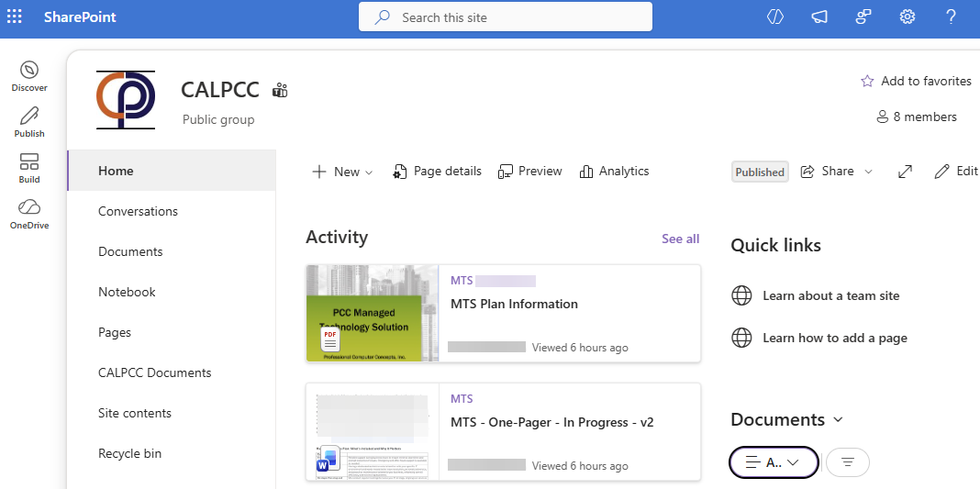The height and width of the screenshot is (489, 980).
Task: Click MTS link above MTS Plan Information
Action: point(462,281)
